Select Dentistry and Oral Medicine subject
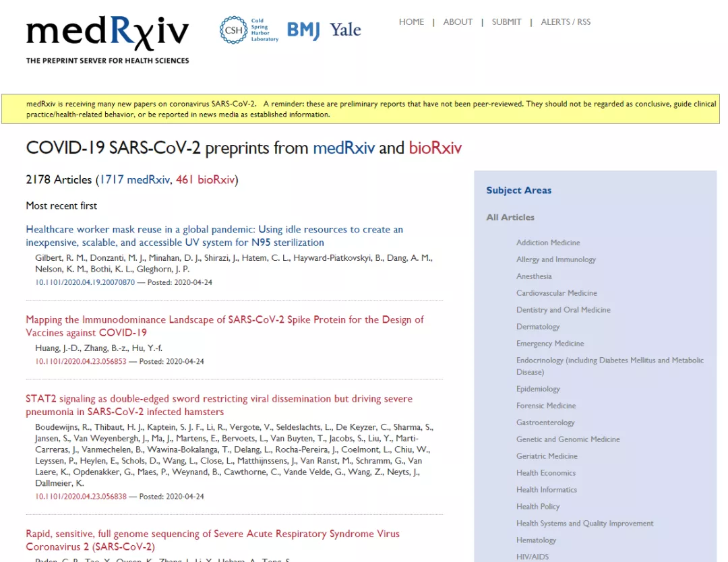The height and width of the screenshot is (562, 728). 563,309
